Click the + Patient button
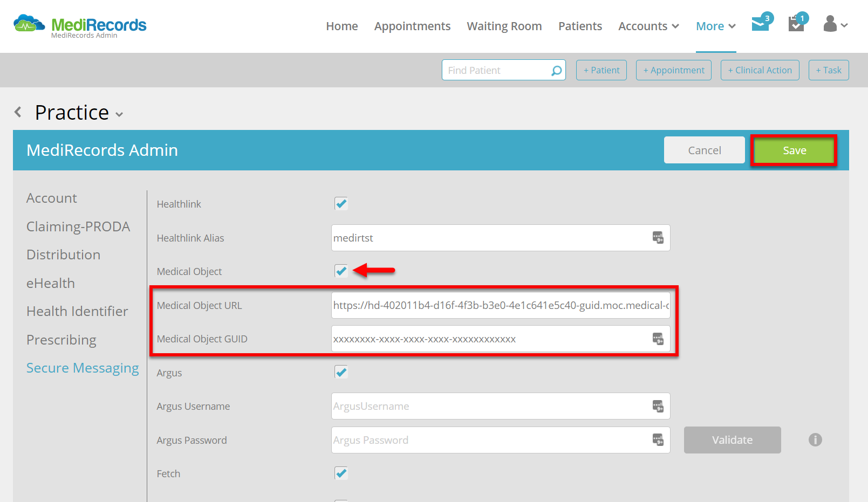This screenshot has width=868, height=502. tap(602, 70)
